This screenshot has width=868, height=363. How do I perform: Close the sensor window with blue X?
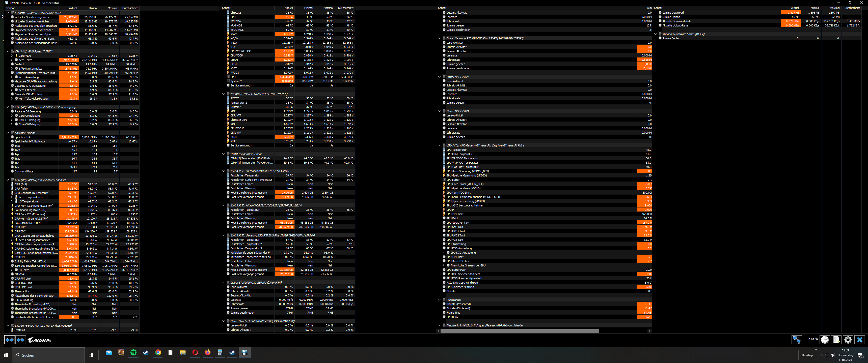click(860, 340)
